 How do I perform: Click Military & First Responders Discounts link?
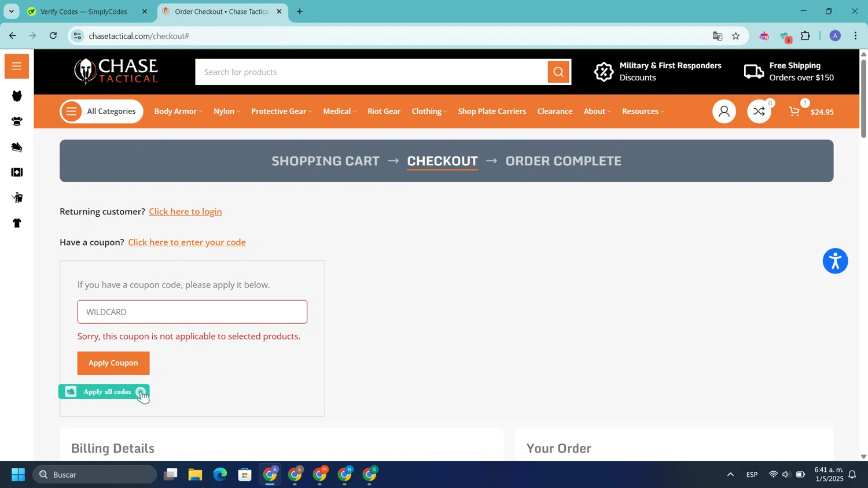[670, 72]
